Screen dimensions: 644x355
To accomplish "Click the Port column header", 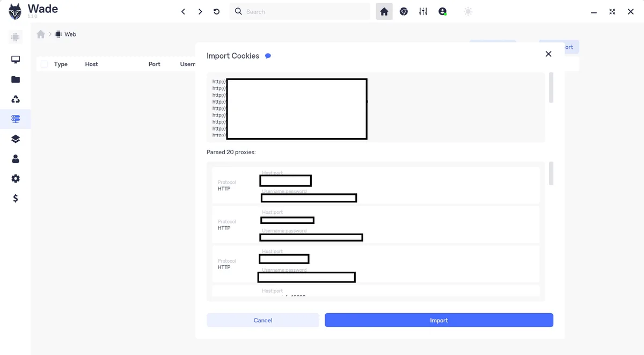I will pyautogui.click(x=155, y=64).
